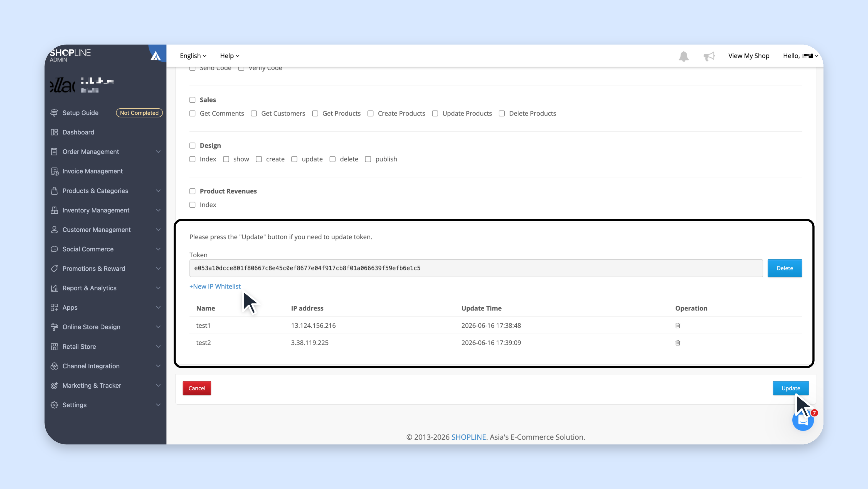Tick the Sales group checkbox

[193, 100]
